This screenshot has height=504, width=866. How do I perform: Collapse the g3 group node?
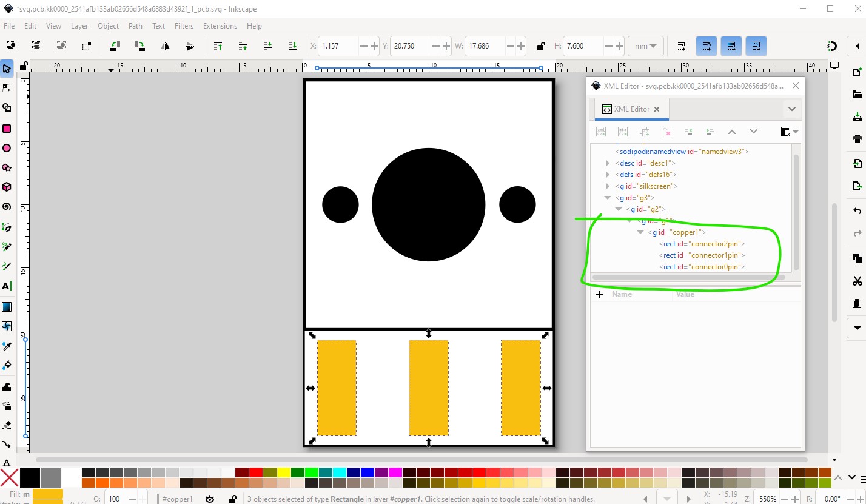(x=608, y=198)
